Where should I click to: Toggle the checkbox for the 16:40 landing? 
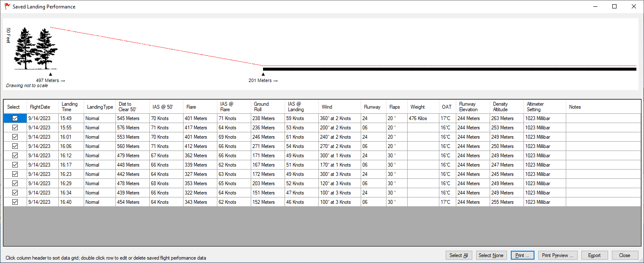point(15,202)
